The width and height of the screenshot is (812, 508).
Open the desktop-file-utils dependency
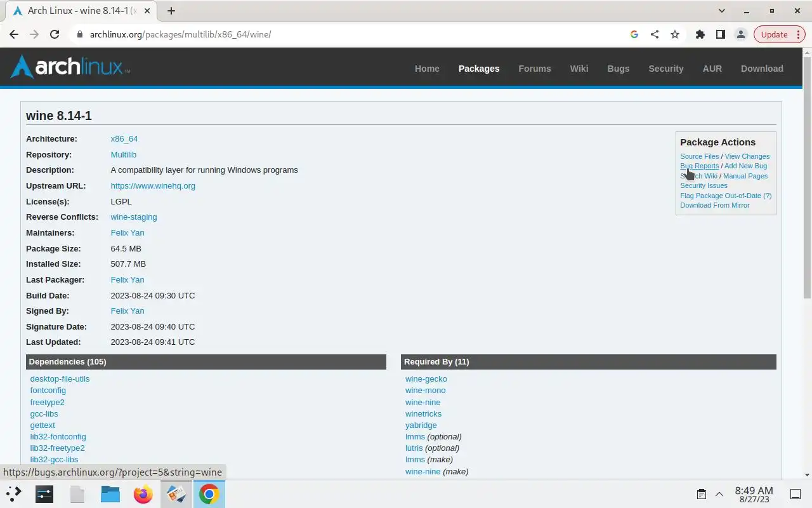pos(60,379)
